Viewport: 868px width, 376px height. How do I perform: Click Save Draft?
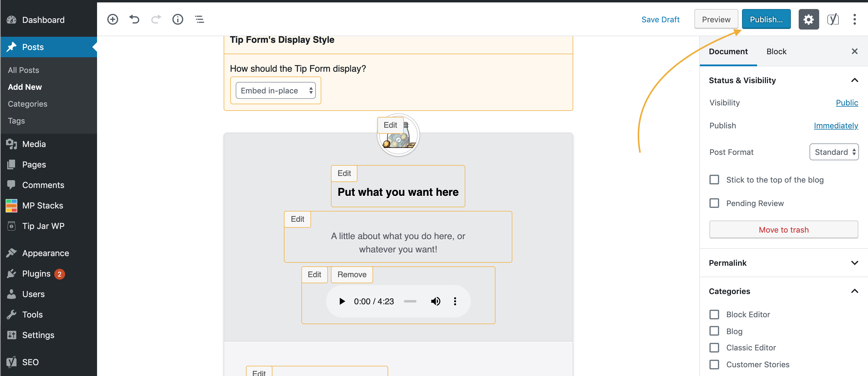(660, 19)
